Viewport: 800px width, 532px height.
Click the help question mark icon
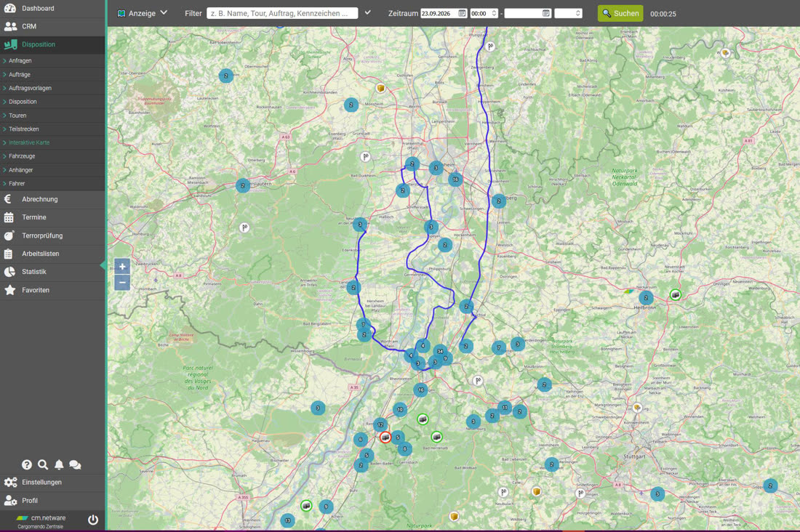[26, 464]
